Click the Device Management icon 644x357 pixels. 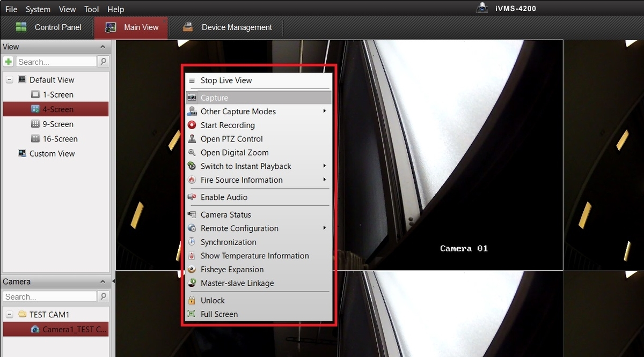click(x=188, y=27)
